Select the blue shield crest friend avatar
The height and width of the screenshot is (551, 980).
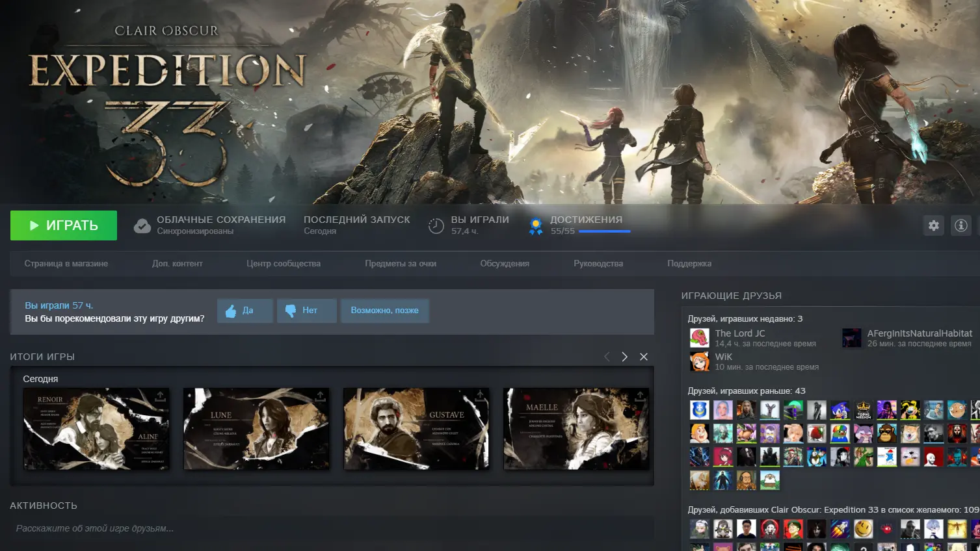point(700,410)
